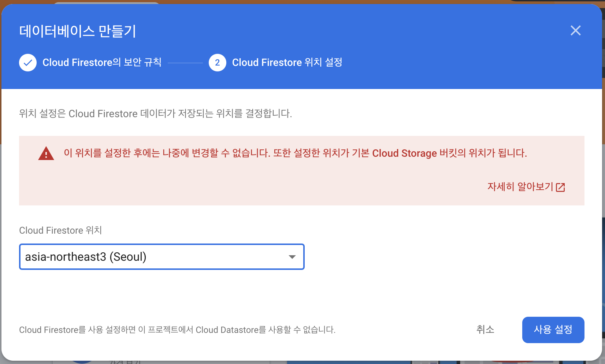Image resolution: width=605 pixels, height=364 pixels.
Task: Click the Cloud Datastore notice text
Action: [x=177, y=330]
